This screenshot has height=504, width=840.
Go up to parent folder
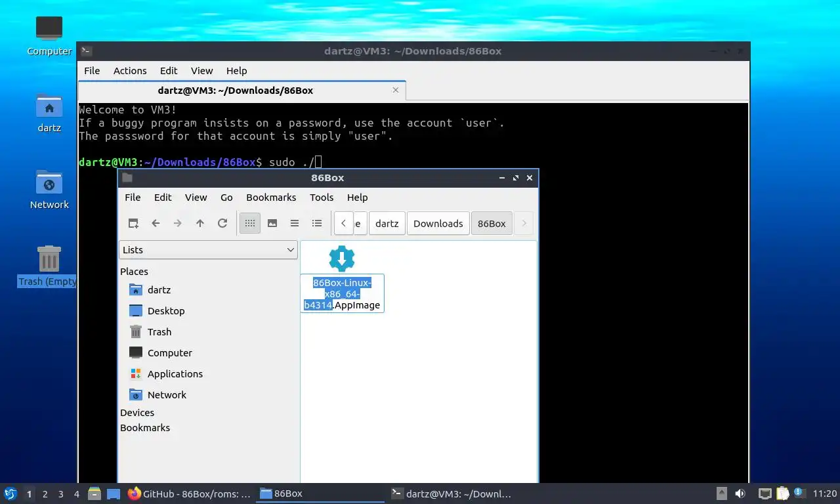pyautogui.click(x=200, y=223)
